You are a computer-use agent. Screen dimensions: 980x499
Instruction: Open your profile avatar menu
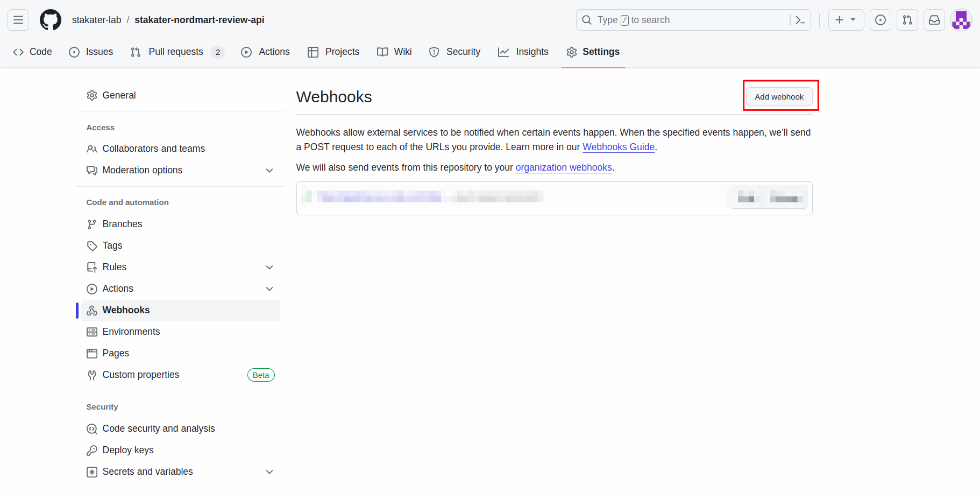961,20
